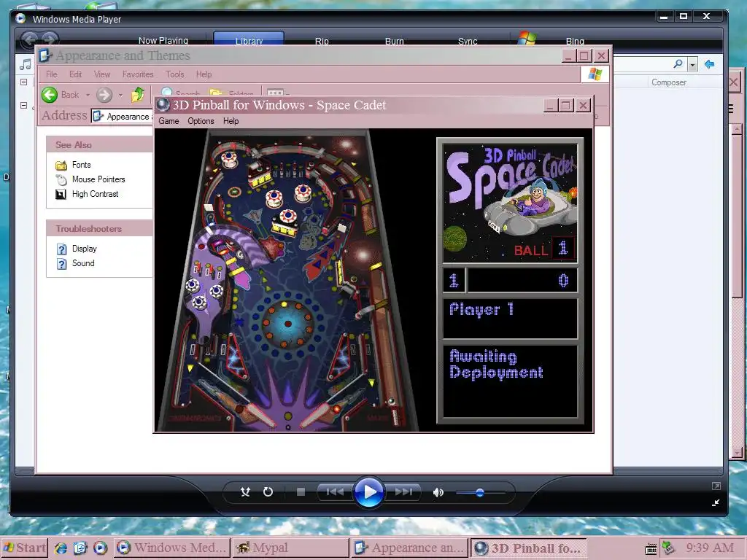Open the Sync tab in Media Player
The height and width of the screenshot is (560, 747).
(x=468, y=41)
